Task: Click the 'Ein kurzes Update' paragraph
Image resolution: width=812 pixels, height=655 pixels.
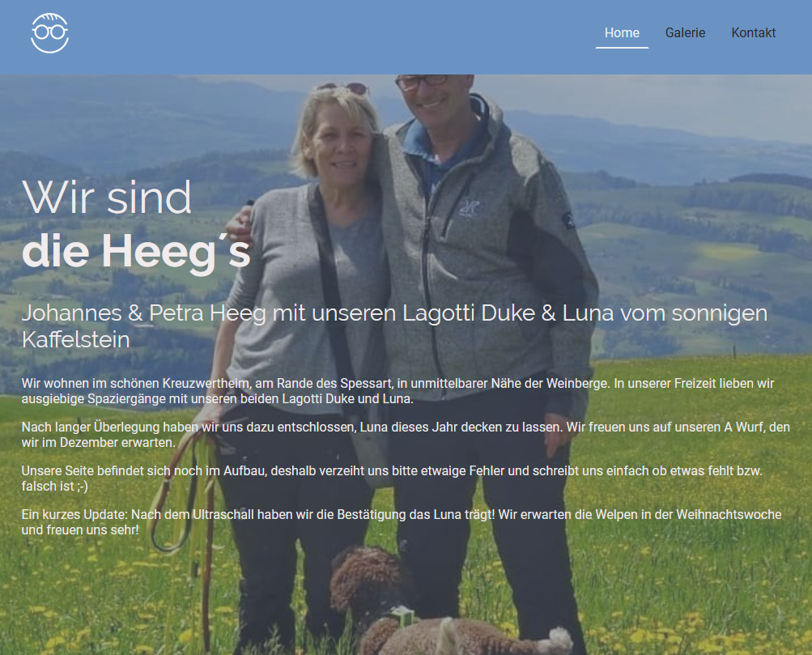Action: (402, 522)
